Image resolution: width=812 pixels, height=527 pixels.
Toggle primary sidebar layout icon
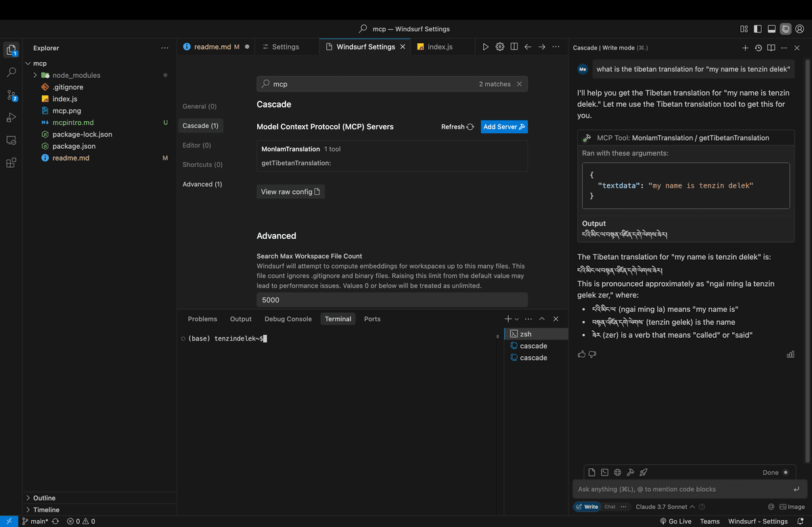click(x=757, y=29)
